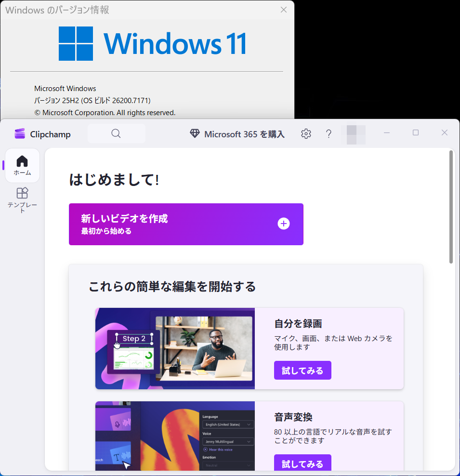Open Clipchamp settings gear

306,134
